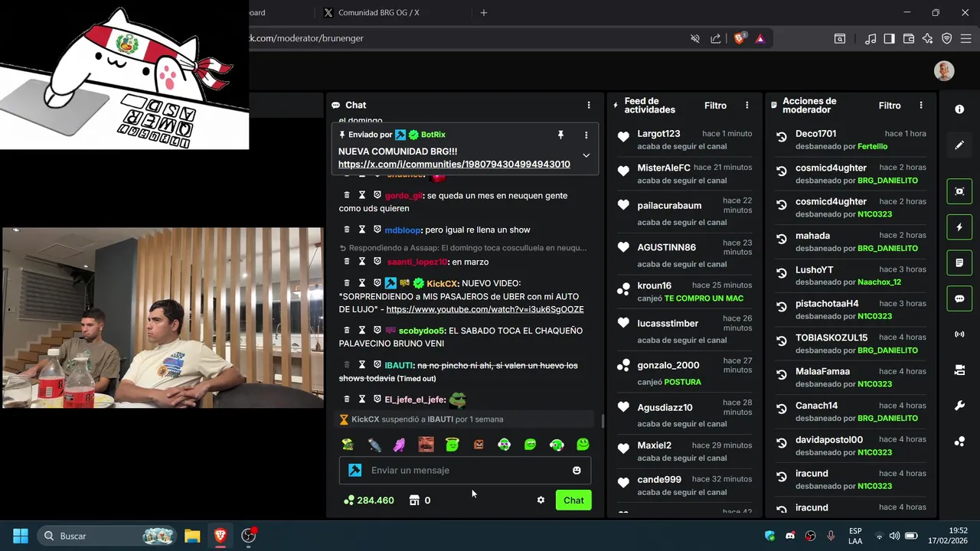The height and width of the screenshot is (551, 980).
Task: Open options menu of the pinned BotRix message
Action: coord(586,135)
